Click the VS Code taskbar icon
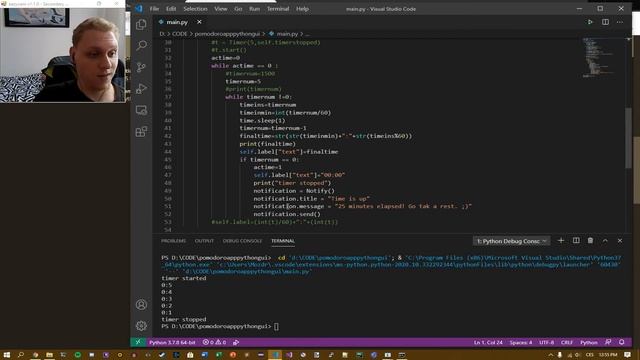The image size is (640, 360). pos(275,355)
